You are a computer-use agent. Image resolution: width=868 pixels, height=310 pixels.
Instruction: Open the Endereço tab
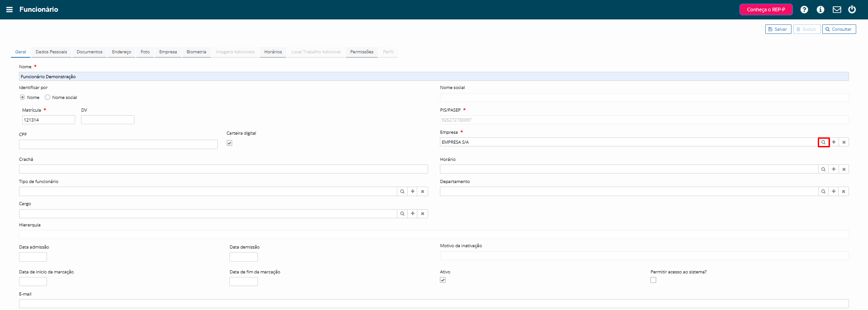[x=122, y=52]
